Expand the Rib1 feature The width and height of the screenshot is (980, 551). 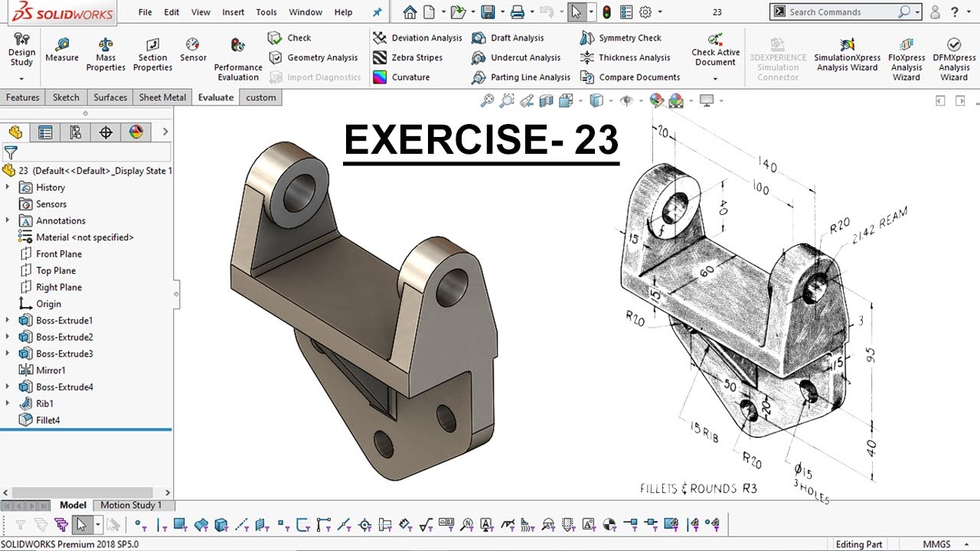click(8, 403)
